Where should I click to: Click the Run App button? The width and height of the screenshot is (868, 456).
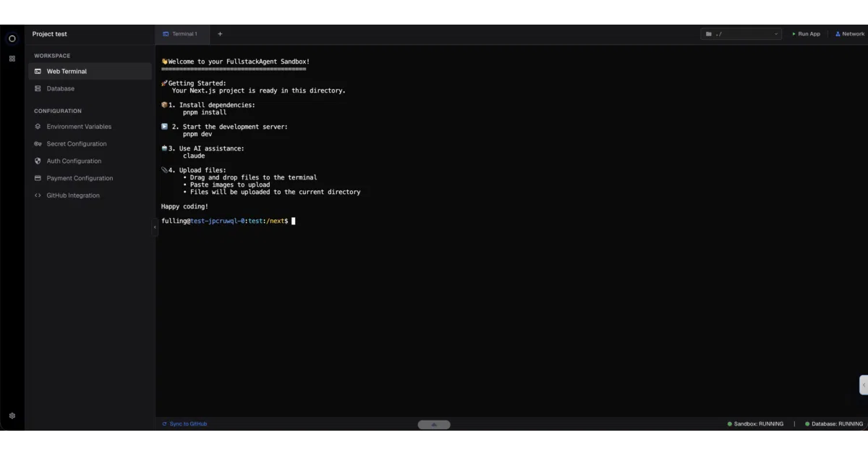tap(806, 34)
